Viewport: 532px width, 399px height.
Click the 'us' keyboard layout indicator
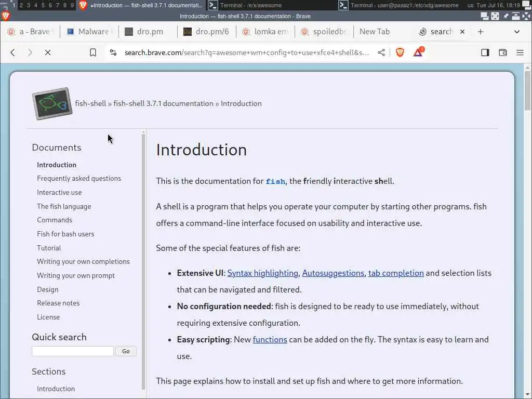pos(470,5)
